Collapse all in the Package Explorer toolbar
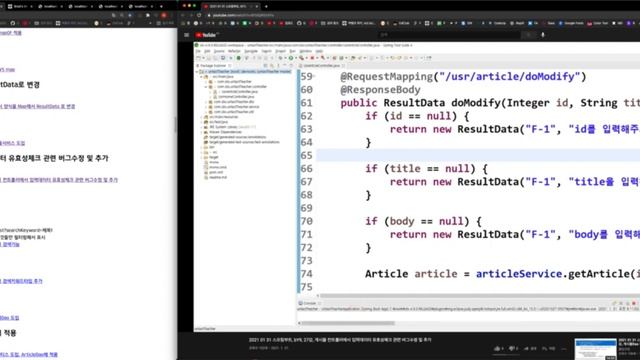The image size is (640, 360). coord(265,65)
